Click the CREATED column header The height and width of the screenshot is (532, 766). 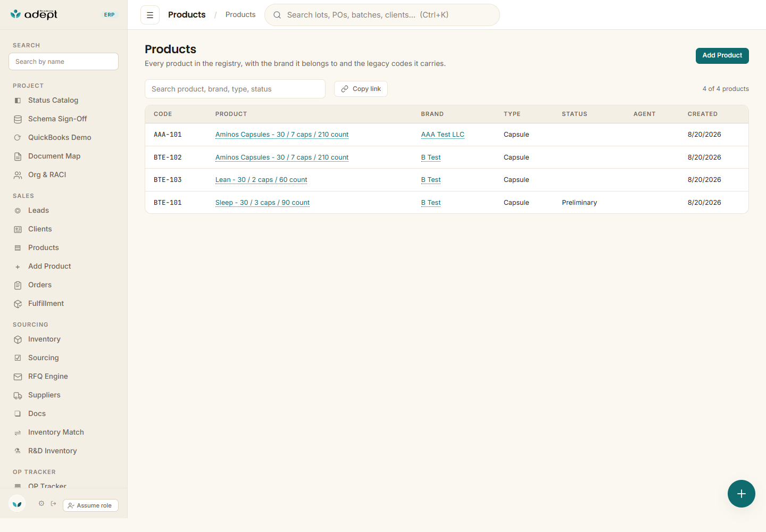[702, 114]
